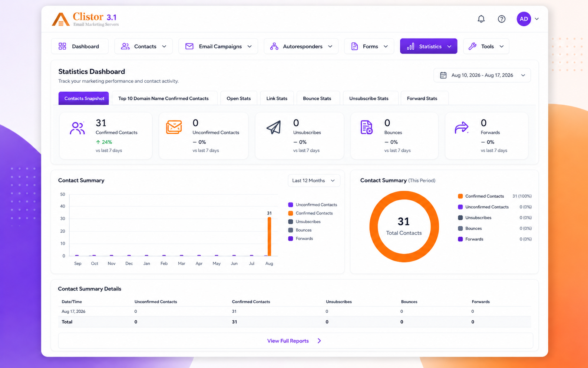
Task: Expand the Email Campaigns menu chevron
Action: pos(250,46)
